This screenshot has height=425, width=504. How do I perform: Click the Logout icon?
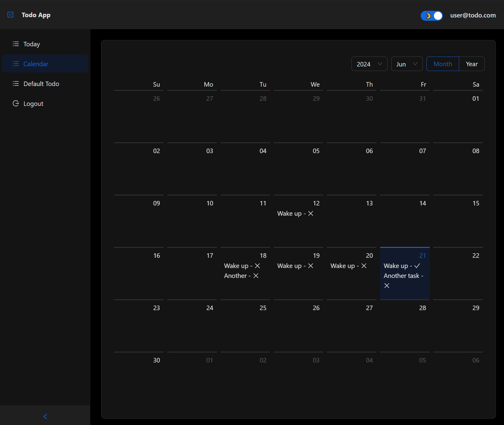click(x=16, y=103)
